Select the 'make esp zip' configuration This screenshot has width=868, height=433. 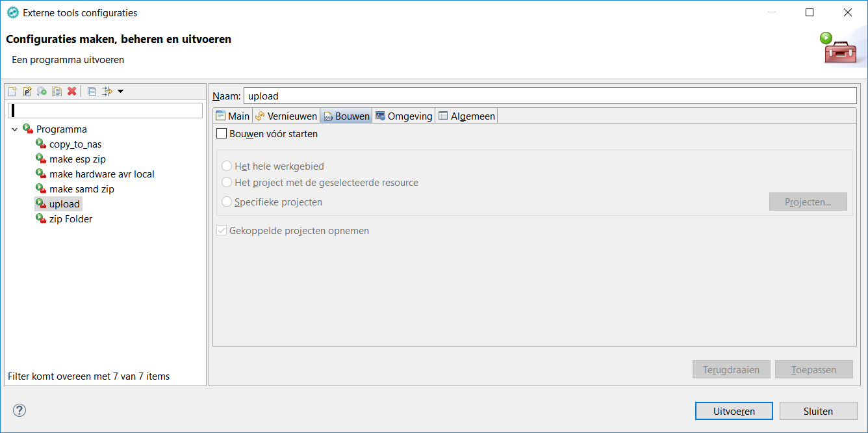click(x=77, y=159)
